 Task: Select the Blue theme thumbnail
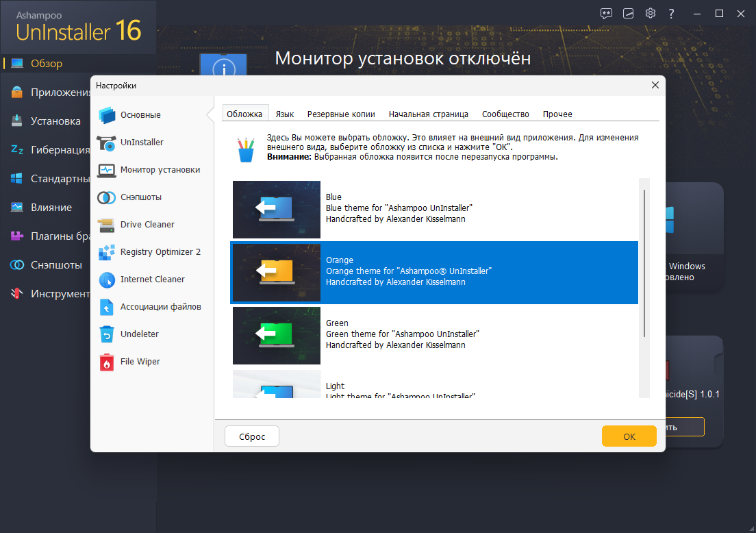click(277, 210)
